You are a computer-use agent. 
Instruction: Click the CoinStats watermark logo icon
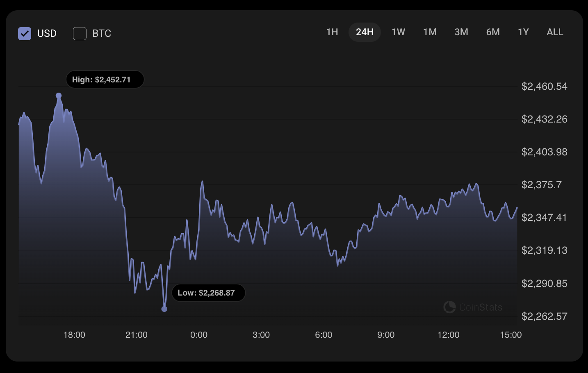[x=449, y=307]
